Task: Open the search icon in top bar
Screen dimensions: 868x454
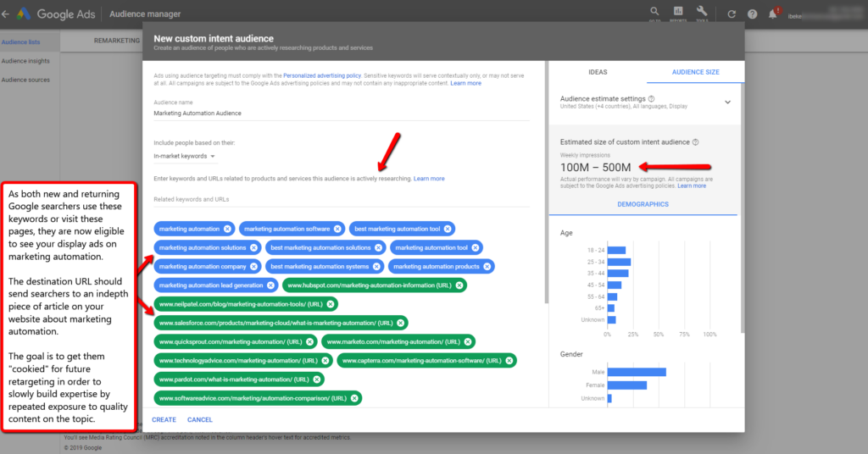Action: pos(654,12)
